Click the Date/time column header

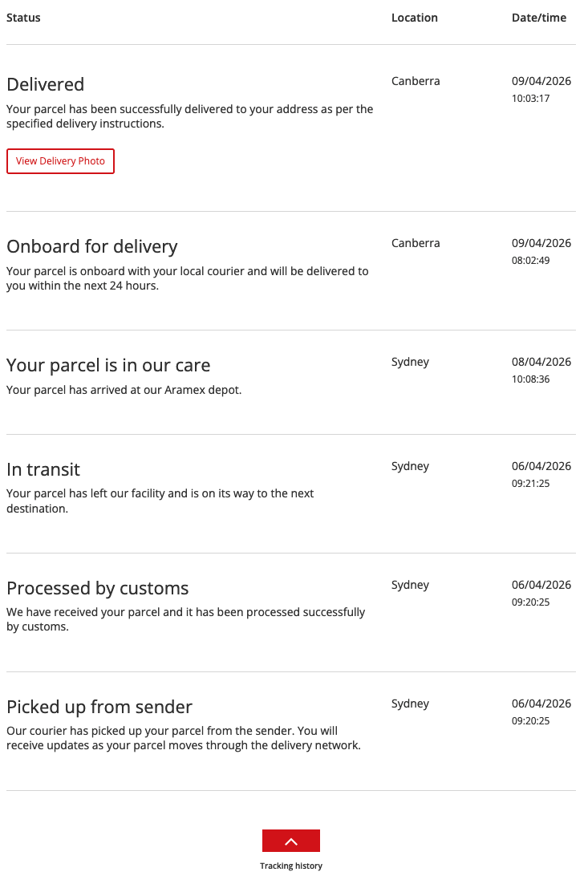pos(538,18)
